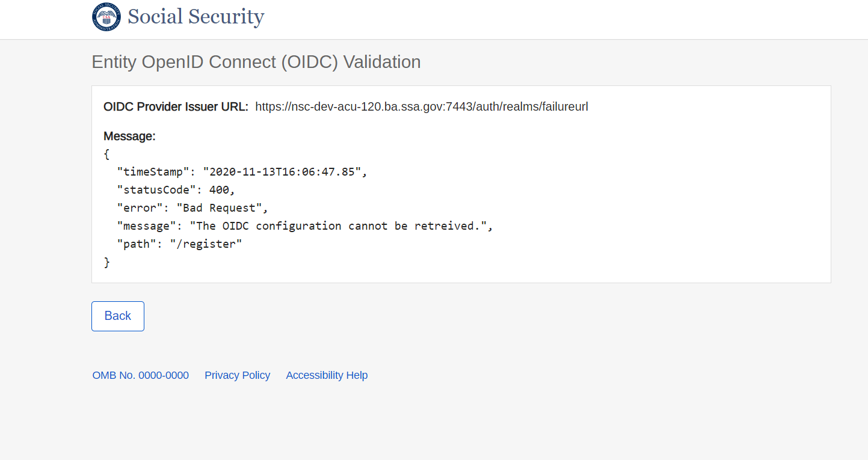Click the Entity OpenID Connect Validation heading
This screenshot has height=460, width=868.
[256, 62]
